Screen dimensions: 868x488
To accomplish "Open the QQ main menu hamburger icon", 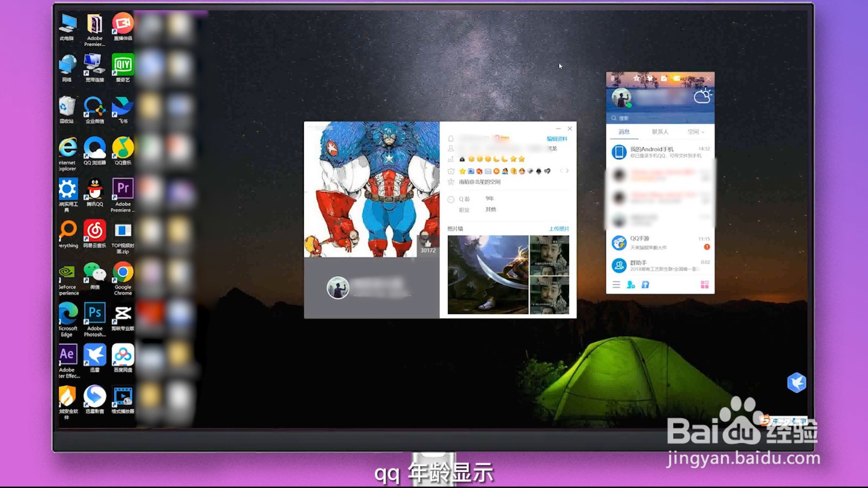I will (616, 285).
